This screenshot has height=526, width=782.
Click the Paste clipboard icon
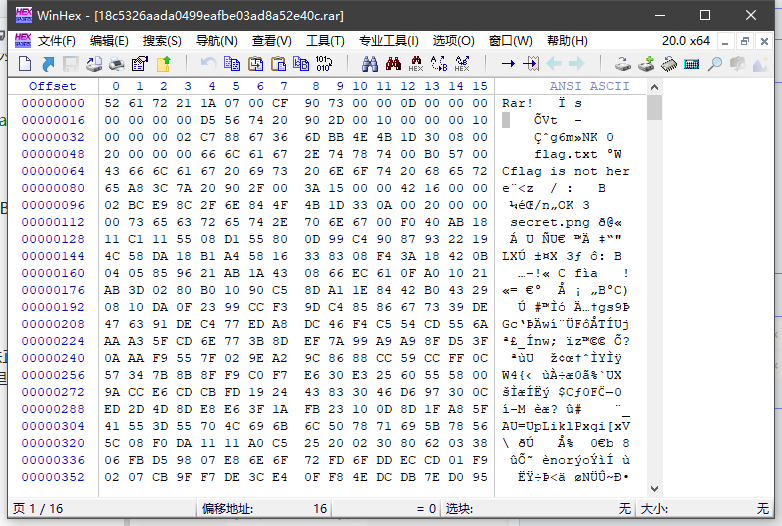point(278,64)
